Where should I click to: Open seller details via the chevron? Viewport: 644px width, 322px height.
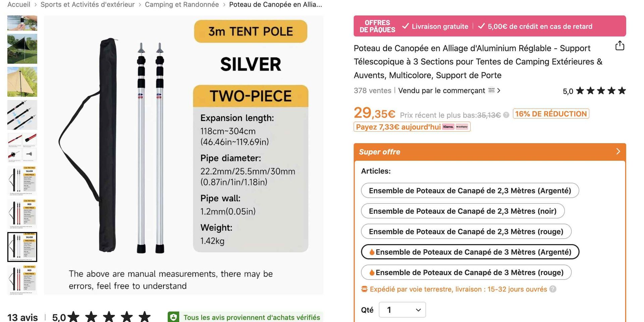click(499, 90)
